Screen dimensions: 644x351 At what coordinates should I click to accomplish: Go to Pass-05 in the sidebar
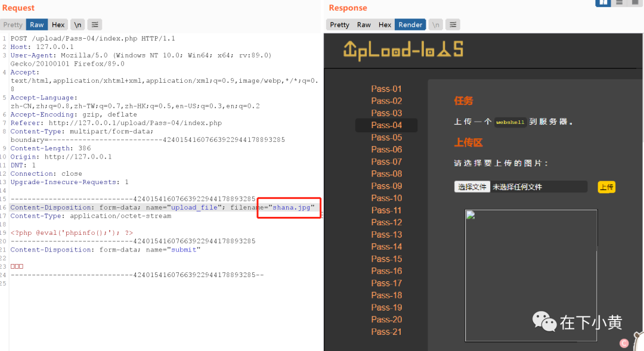click(x=386, y=138)
